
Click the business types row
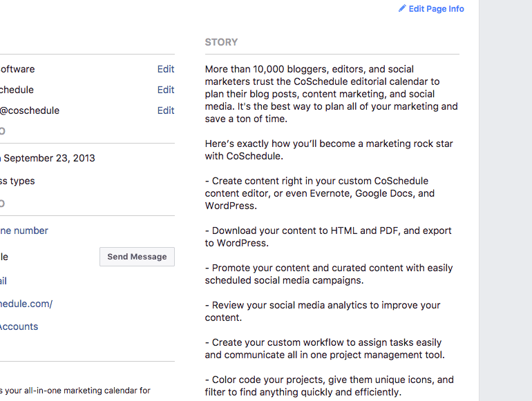pyautogui.click(x=17, y=181)
